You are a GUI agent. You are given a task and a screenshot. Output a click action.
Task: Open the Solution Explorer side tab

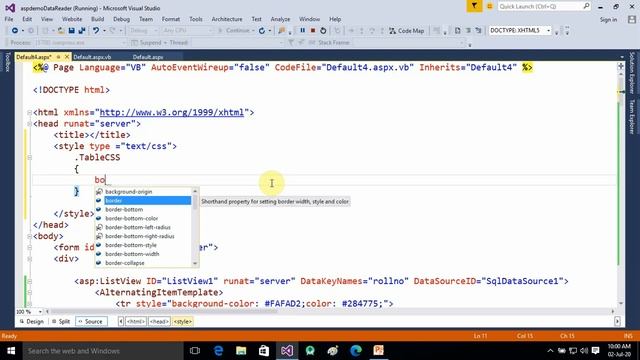(x=632, y=73)
